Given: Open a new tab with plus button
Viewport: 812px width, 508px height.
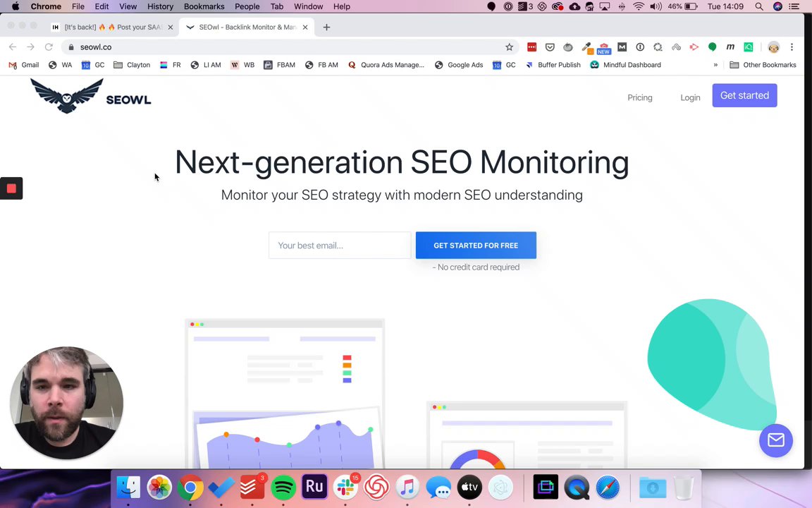Looking at the screenshot, I should [326, 28].
